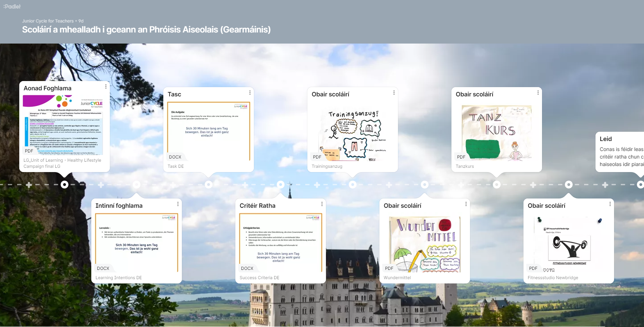Open the Fitnessstudio Newbridge thumbnail
644x327 pixels.
(569, 242)
